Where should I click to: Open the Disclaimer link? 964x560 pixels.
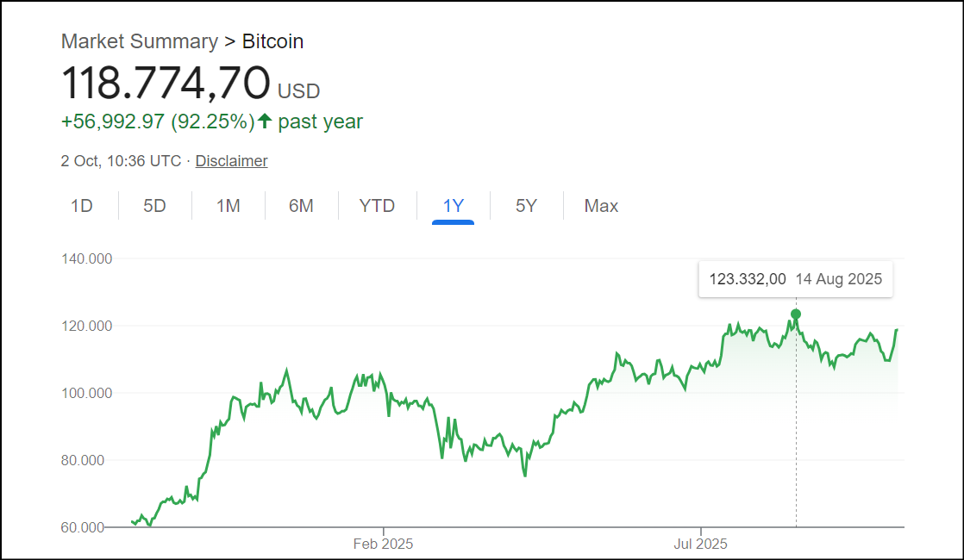coord(231,161)
